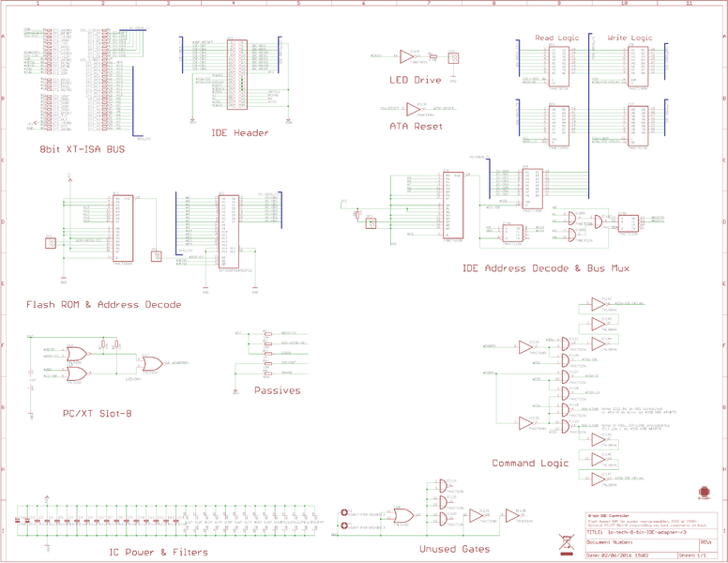
Task: Select the Flash ROM & Address Decode label
Action: pyautogui.click(x=103, y=305)
